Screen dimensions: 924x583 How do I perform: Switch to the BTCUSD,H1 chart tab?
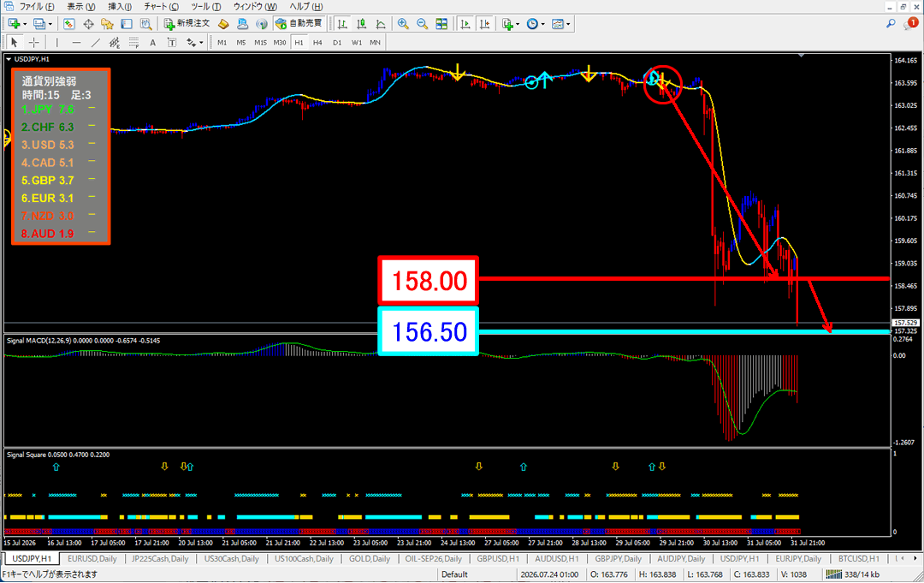coord(859,559)
